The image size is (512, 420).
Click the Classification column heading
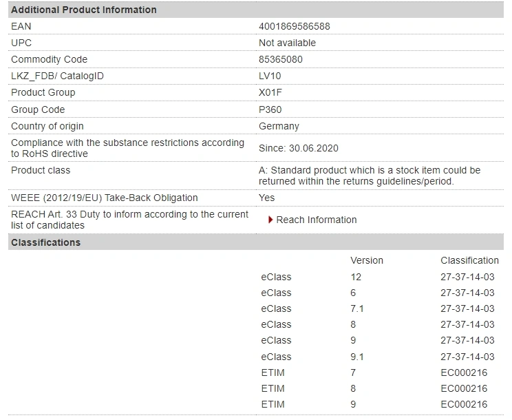pyautogui.click(x=469, y=260)
